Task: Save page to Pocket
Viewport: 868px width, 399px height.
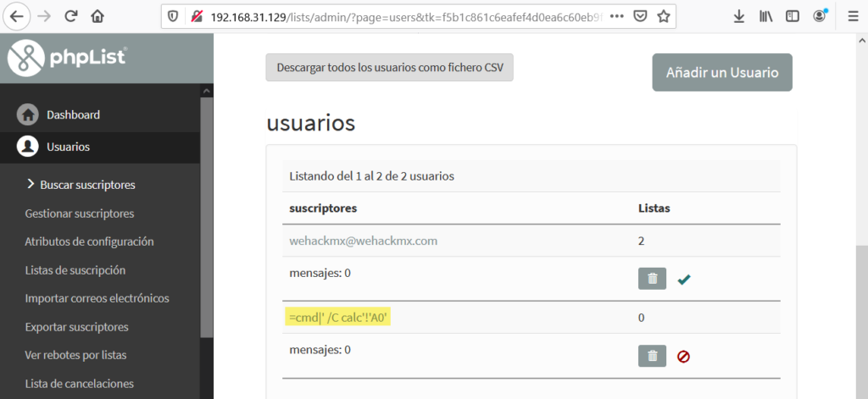Action: (640, 17)
